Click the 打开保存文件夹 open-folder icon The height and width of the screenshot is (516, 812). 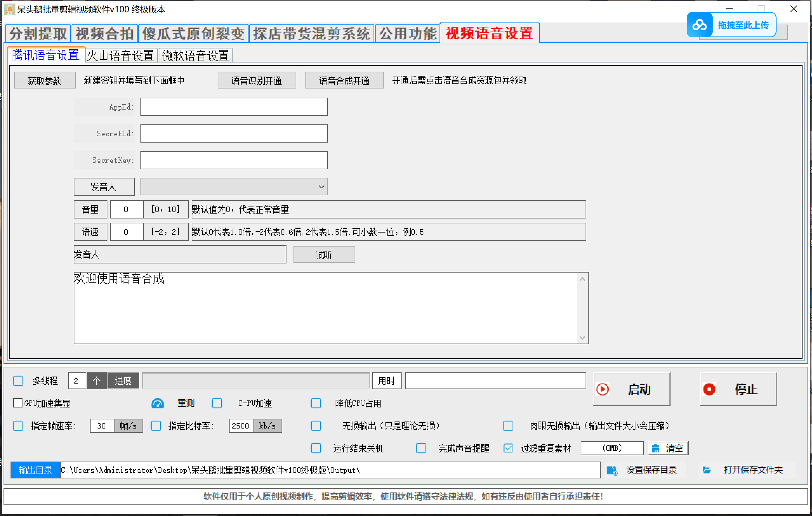(x=707, y=470)
